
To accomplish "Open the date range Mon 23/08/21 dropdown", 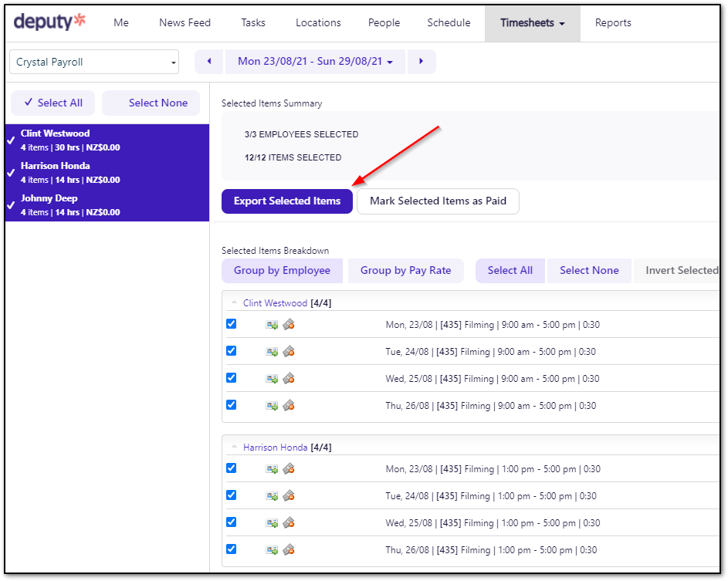I will pyautogui.click(x=315, y=61).
